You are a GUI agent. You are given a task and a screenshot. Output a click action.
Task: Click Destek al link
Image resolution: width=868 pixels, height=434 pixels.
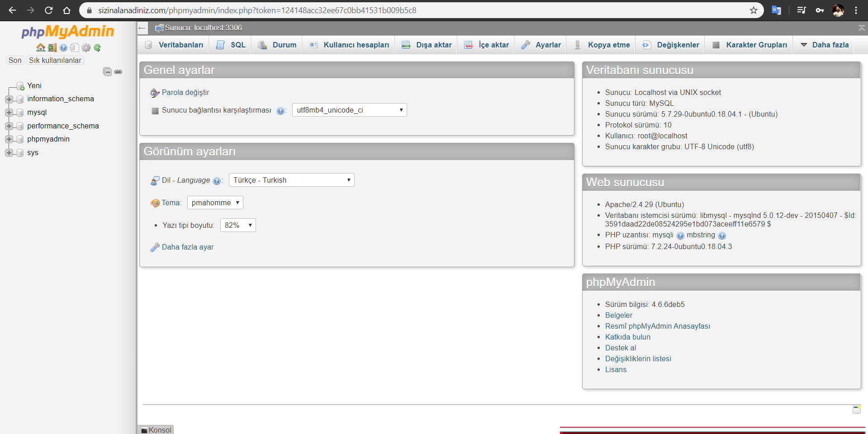621,348
